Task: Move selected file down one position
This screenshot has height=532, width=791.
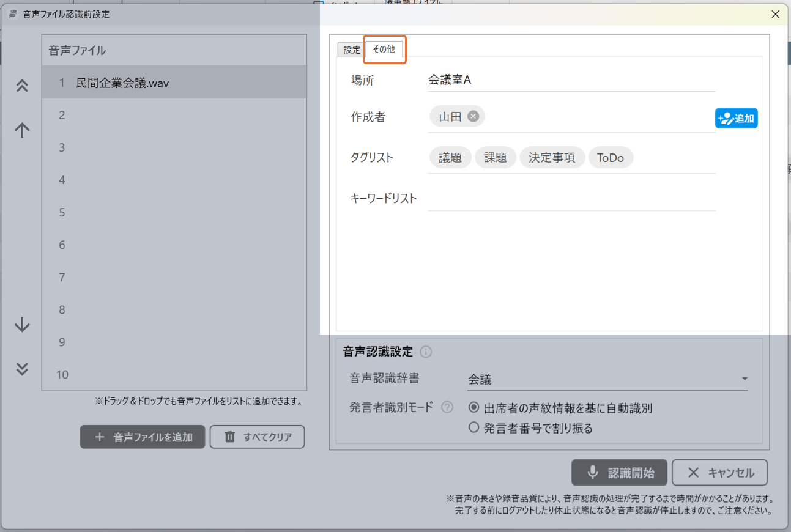Action: (x=22, y=325)
